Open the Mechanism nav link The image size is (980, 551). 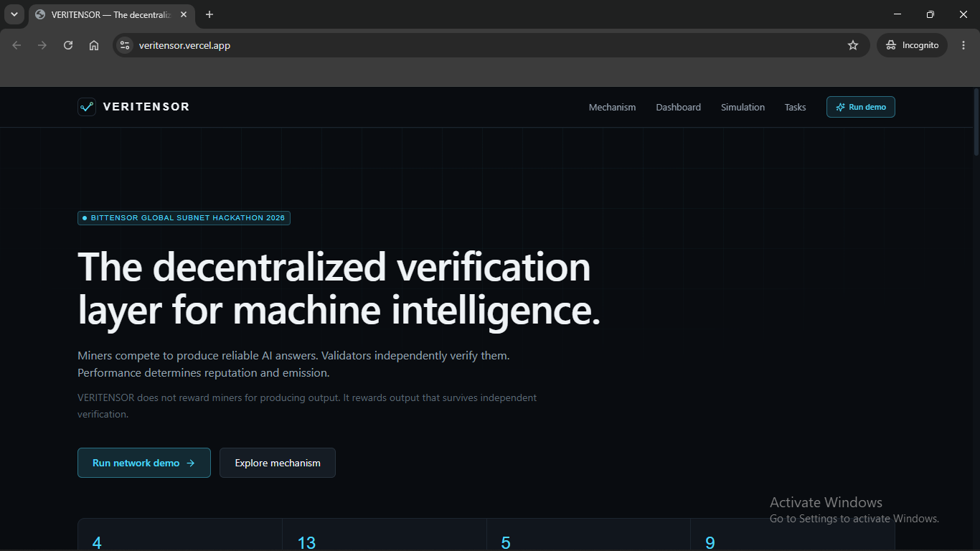[x=612, y=108]
